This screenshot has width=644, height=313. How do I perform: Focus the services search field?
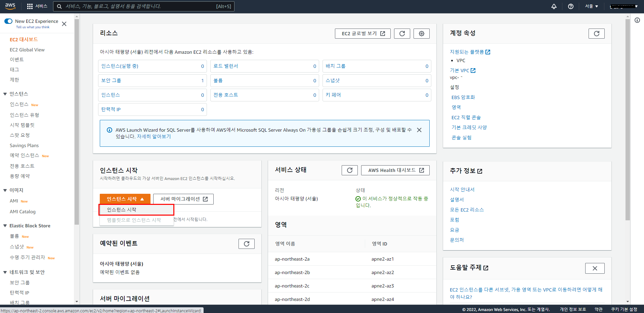(x=144, y=6)
